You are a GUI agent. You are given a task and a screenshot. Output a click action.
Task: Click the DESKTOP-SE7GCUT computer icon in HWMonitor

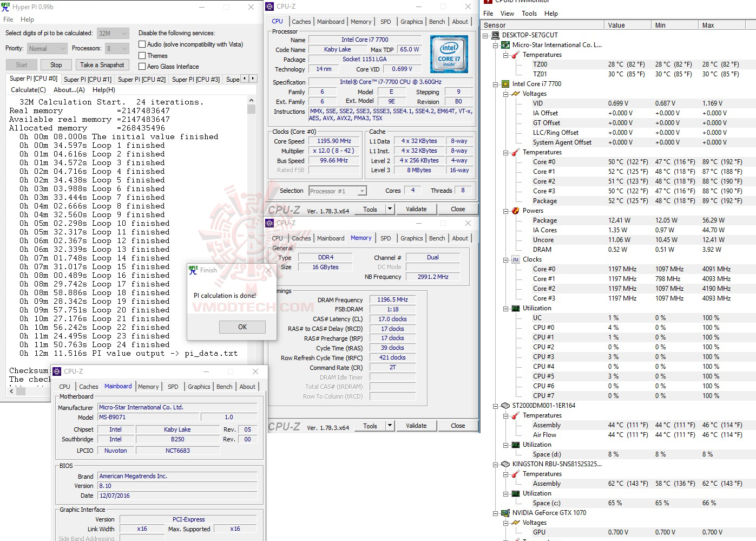click(495, 35)
